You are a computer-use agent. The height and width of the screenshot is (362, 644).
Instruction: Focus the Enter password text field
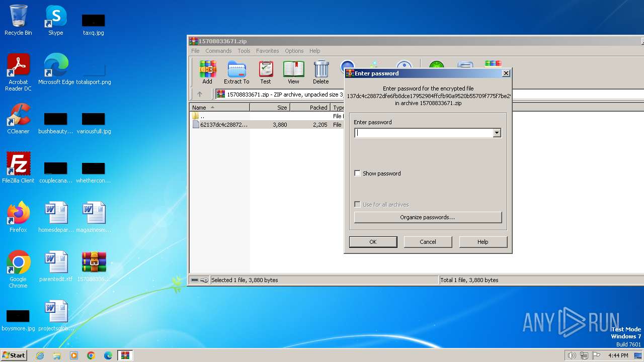tap(423, 133)
